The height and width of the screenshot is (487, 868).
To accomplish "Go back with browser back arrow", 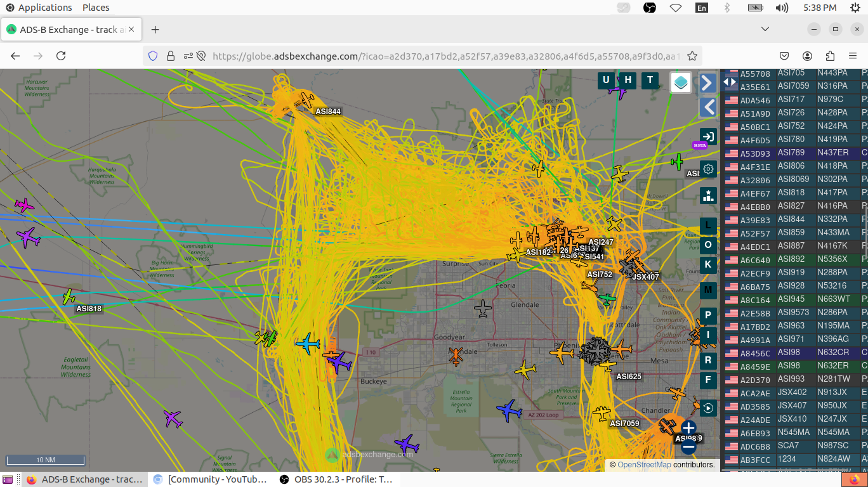I will pyautogui.click(x=15, y=56).
